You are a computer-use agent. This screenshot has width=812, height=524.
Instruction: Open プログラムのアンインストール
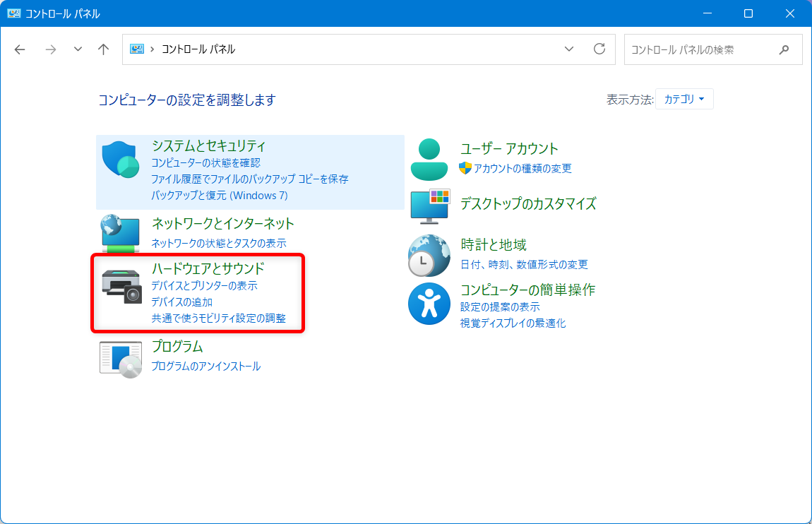pyautogui.click(x=205, y=366)
